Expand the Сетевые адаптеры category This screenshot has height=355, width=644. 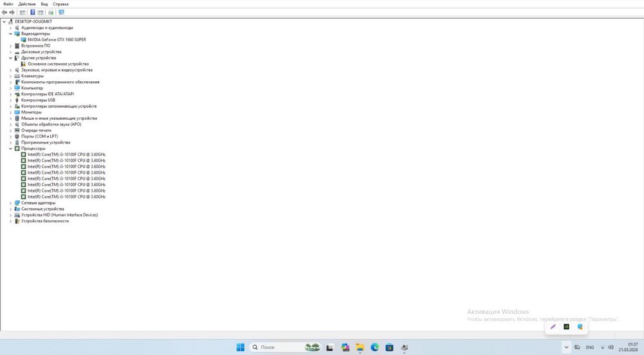click(x=11, y=202)
